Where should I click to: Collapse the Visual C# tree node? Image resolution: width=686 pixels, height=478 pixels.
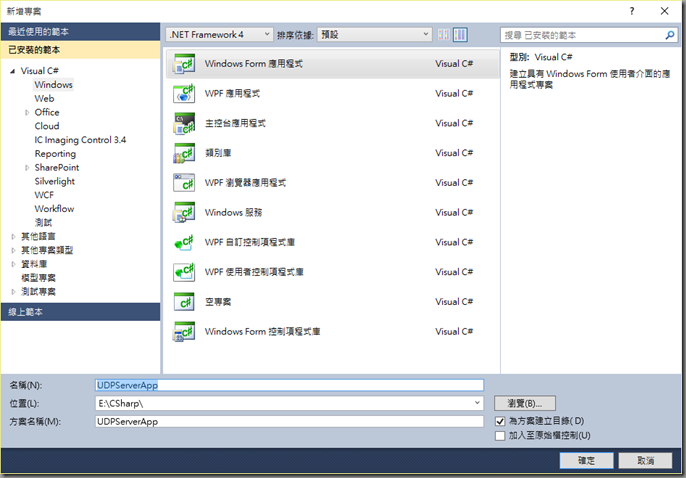click(13, 71)
